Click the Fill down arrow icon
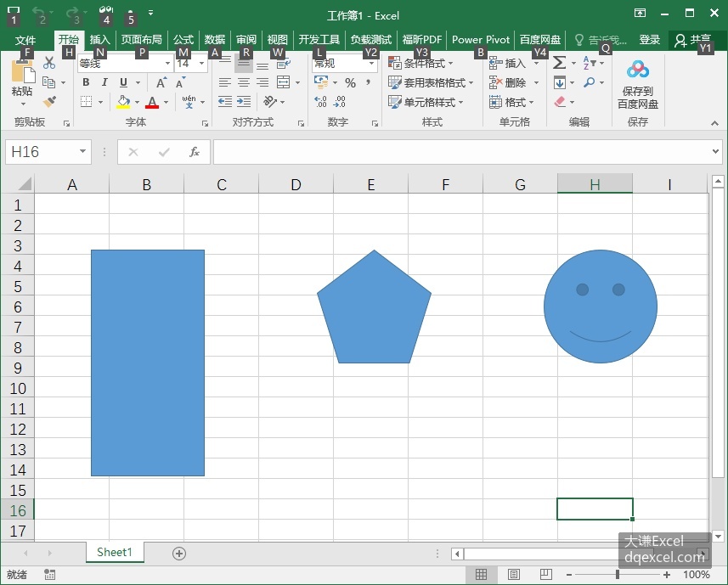Screen dimensions: 728x585 click(560, 82)
